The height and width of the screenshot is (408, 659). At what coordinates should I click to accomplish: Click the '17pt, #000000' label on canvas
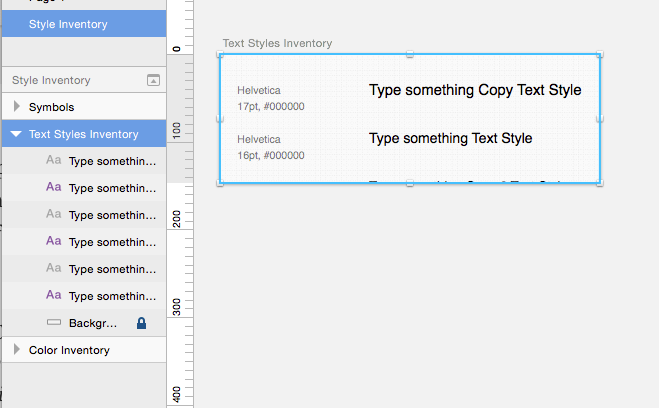point(271,106)
